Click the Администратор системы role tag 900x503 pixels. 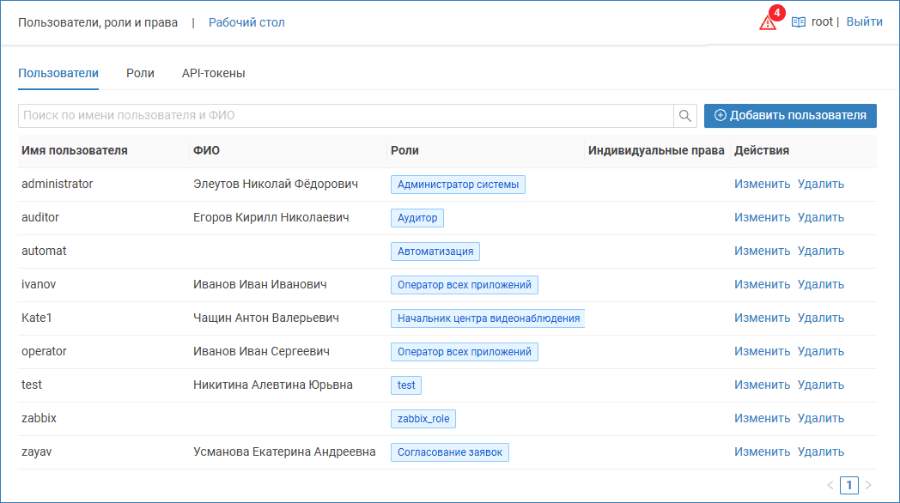(458, 184)
